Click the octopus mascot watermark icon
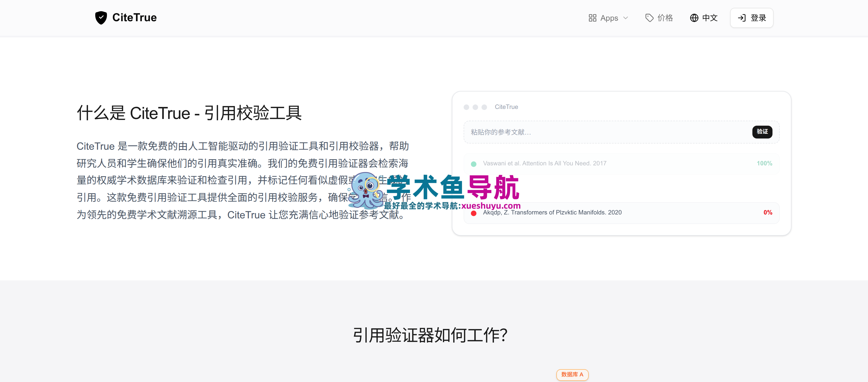Image resolution: width=868 pixels, height=382 pixels. (x=366, y=191)
